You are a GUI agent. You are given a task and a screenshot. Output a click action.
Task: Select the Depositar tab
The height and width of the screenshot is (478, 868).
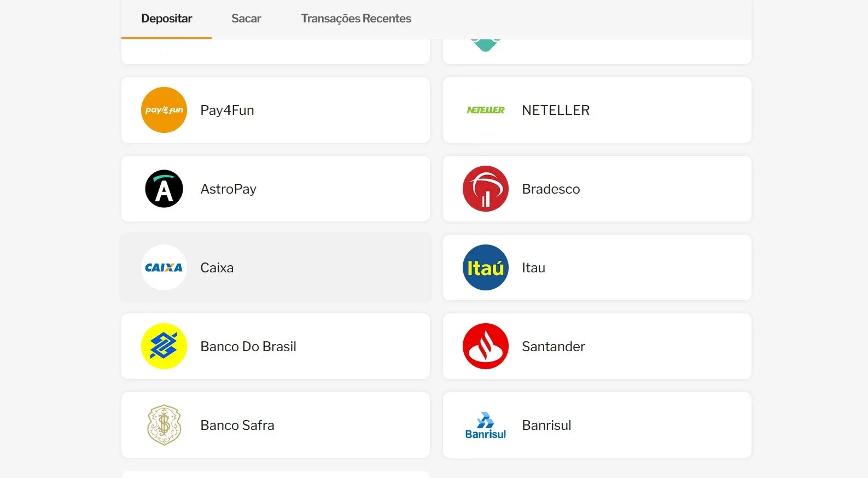tap(167, 19)
